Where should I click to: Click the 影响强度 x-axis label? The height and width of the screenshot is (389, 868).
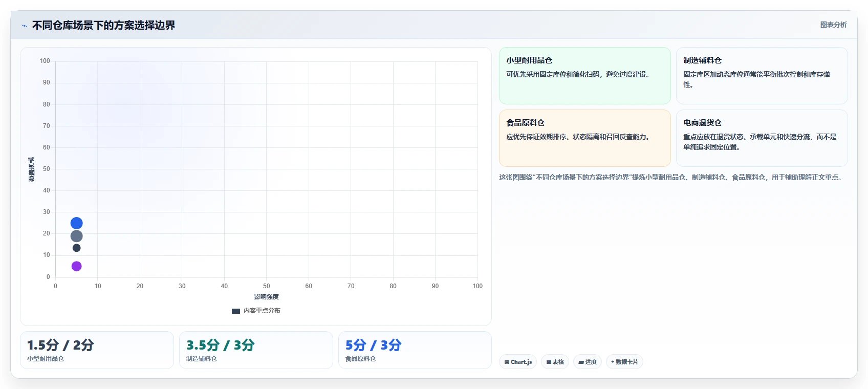267,297
